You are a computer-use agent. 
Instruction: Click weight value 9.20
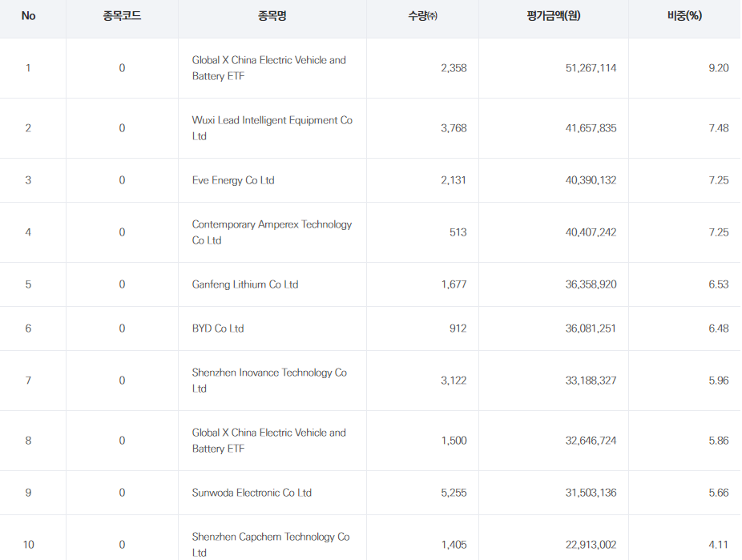[x=719, y=68]
